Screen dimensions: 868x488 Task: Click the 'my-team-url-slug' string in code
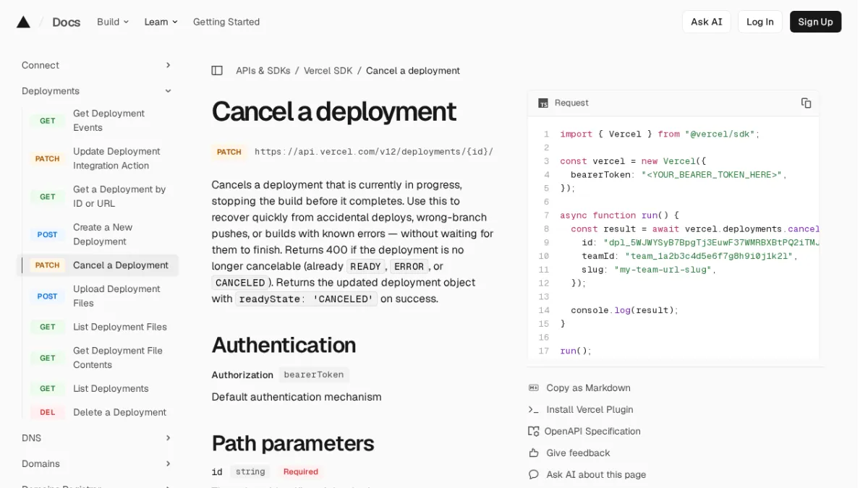(x=663, y=270)
